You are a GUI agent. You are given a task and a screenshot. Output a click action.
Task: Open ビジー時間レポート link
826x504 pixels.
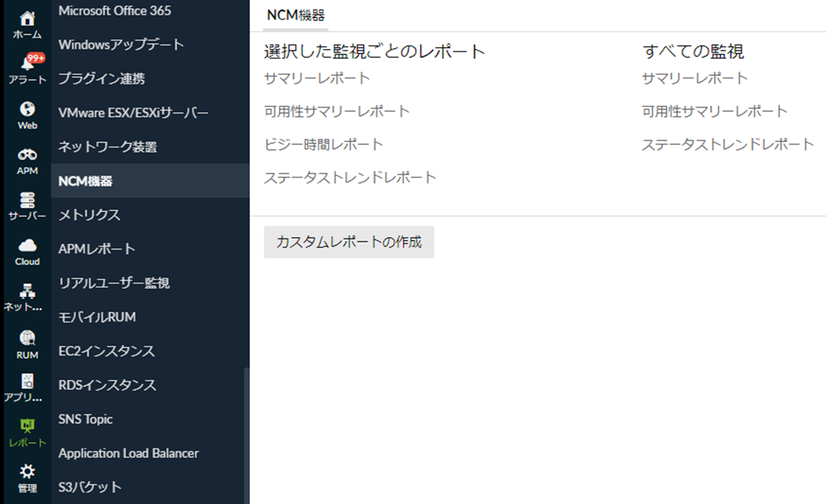[323, 145]
